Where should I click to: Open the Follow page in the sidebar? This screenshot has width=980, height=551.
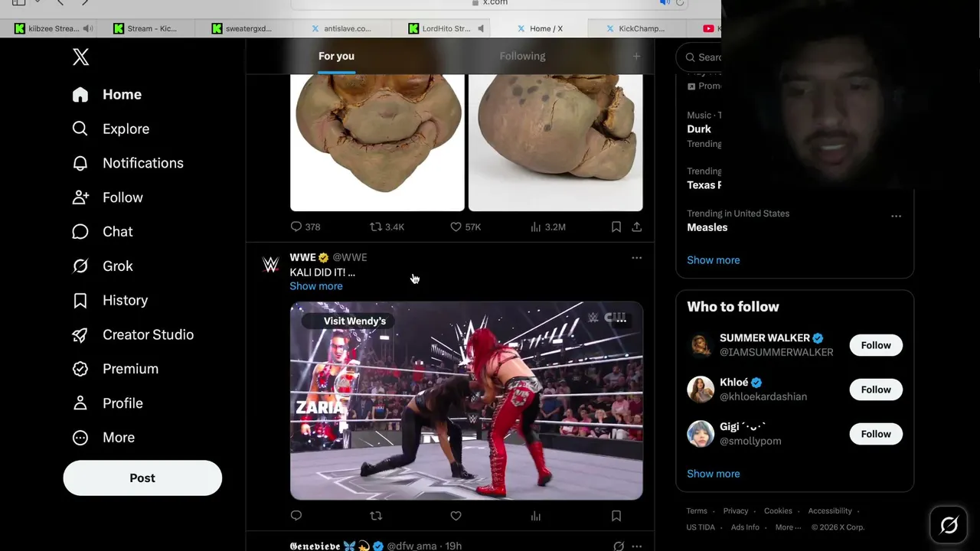[108, 197]
